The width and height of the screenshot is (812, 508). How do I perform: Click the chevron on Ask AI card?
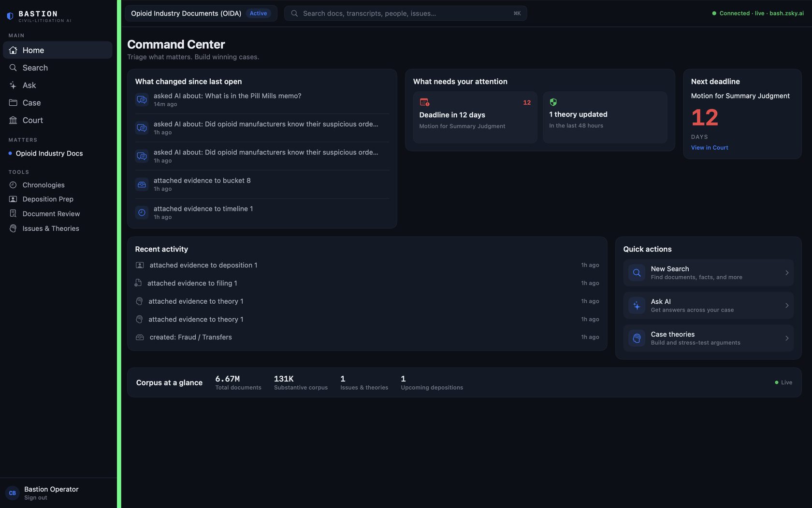[787, 306]
